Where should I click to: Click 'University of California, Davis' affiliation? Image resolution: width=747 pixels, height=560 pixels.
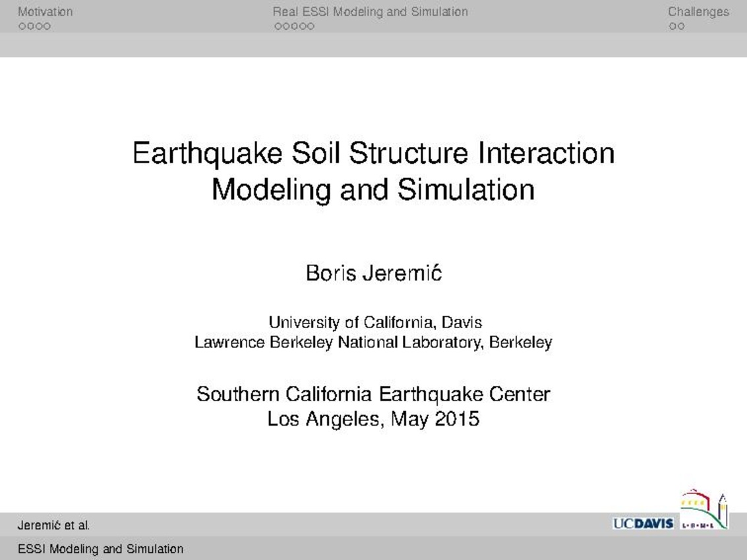coord(374,323)
